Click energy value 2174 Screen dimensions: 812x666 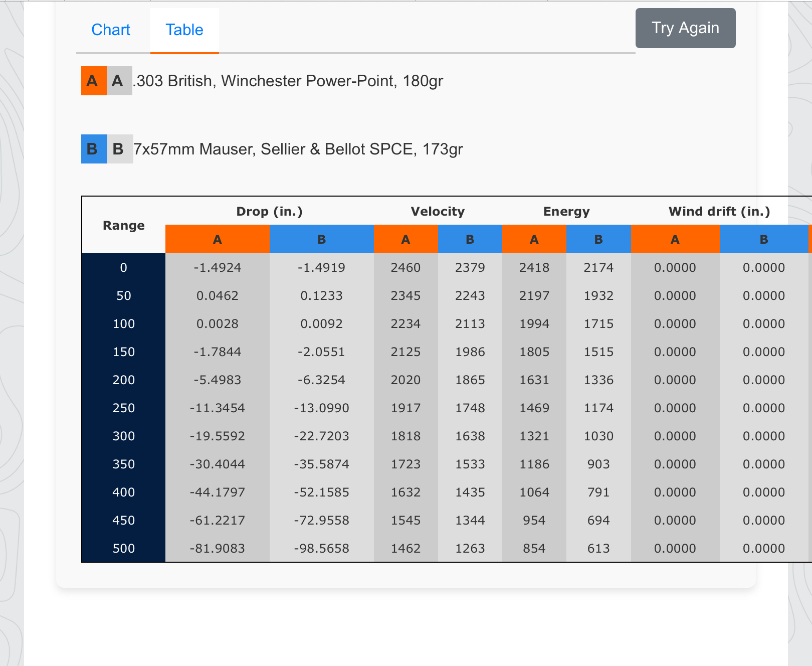(598, 267)
